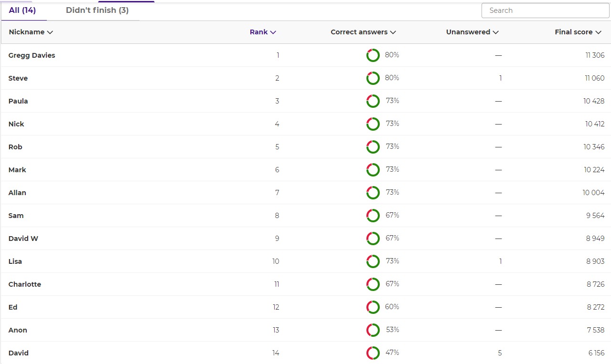Sort by the Unanswered column
The height and width of the screenshot is (364, 611).
click(472, 32)
